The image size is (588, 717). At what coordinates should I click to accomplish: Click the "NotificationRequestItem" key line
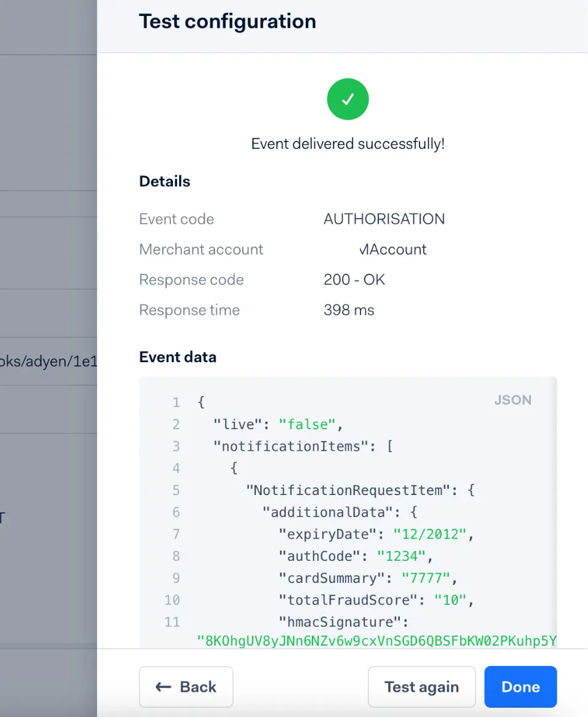360,490
